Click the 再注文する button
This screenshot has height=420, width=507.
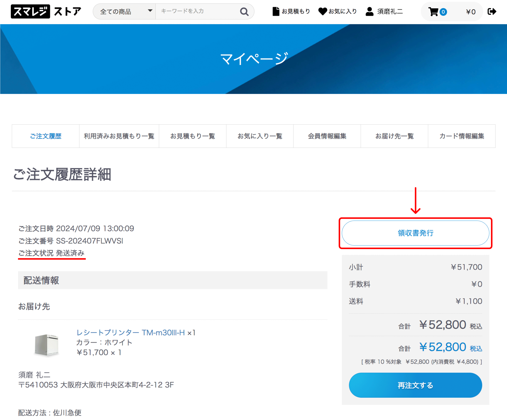click(415, 385)
